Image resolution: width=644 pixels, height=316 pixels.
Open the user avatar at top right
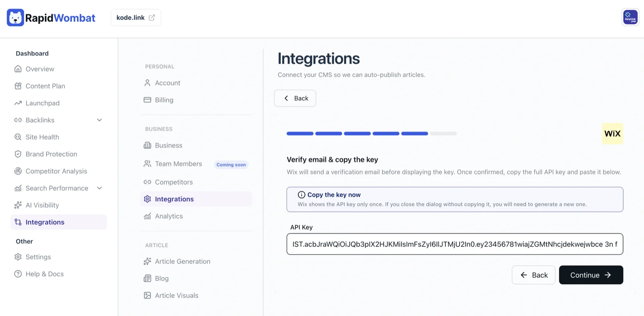[x=630, y=17]
